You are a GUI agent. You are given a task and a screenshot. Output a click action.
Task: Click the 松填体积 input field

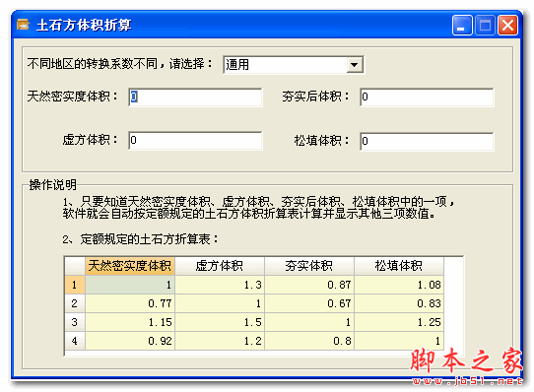click(x=427, y=141)
